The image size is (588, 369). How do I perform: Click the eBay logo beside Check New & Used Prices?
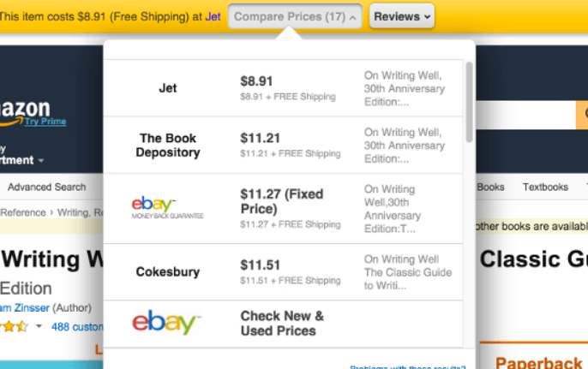pyautogui.click(x=166, y=322)
